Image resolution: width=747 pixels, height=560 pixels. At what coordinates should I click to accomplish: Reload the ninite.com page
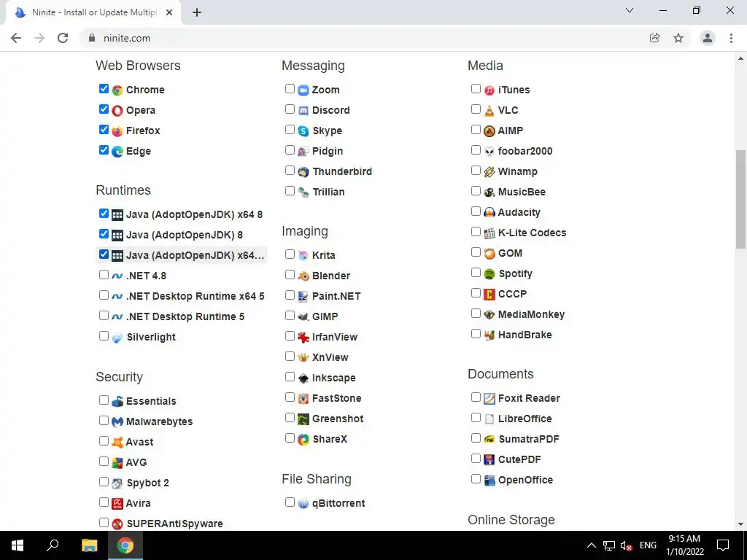click(x=63, y=38)
